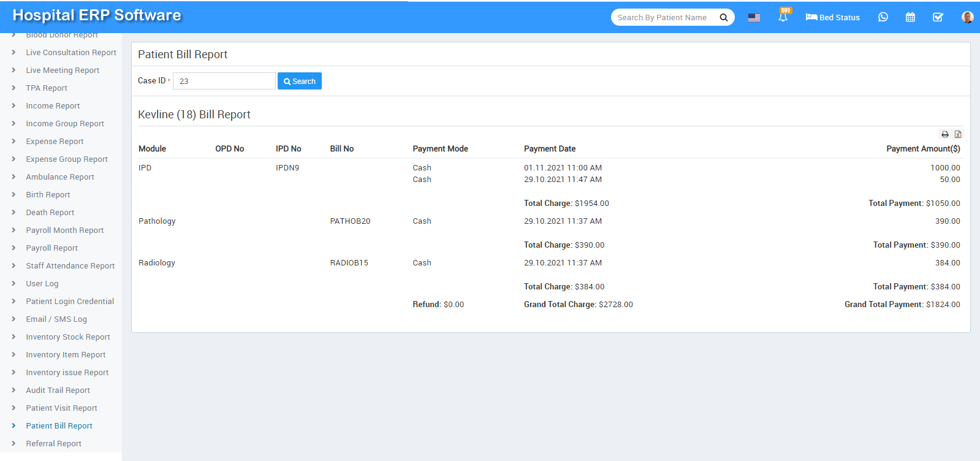
Task: Open the calendar icon in top bar
Action: (910, 17)
